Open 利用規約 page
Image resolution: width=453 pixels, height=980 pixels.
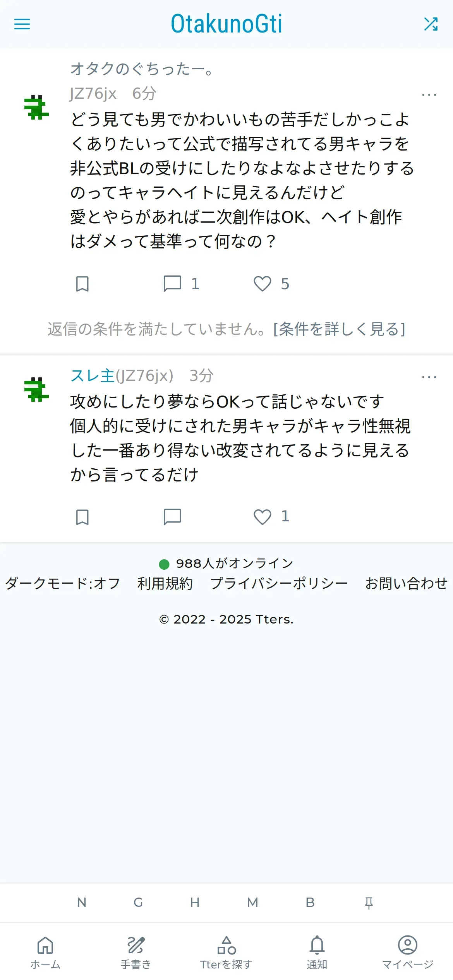point(165,583)
